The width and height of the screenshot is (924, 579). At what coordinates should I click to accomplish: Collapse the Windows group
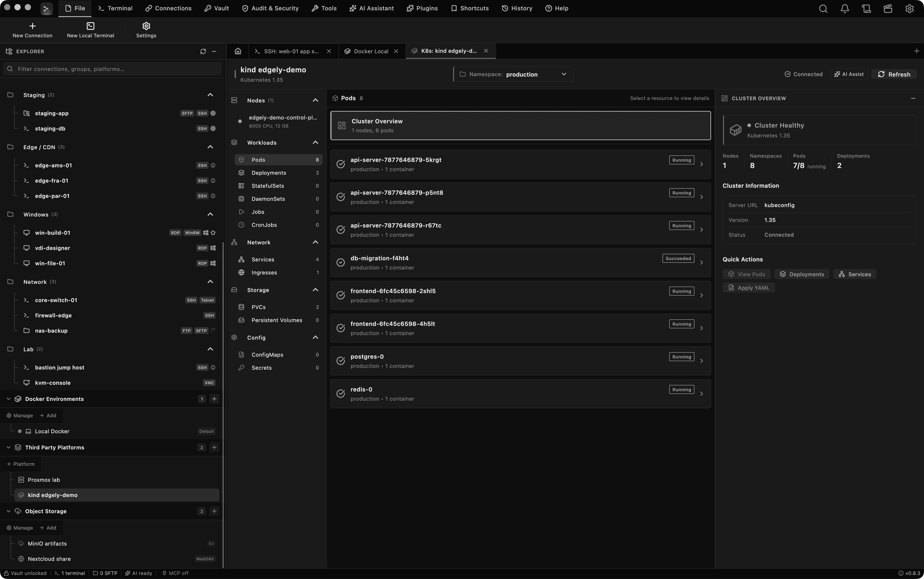click(x=210, y=214)
